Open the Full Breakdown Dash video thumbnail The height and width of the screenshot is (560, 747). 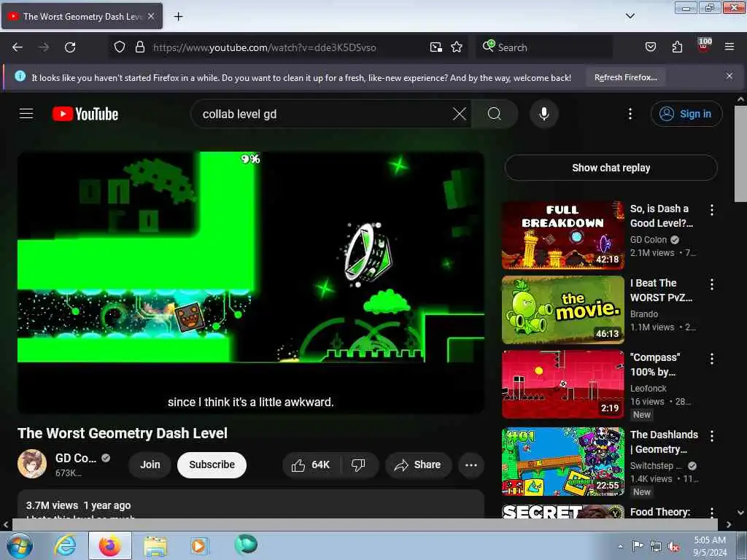click(562, 236)
